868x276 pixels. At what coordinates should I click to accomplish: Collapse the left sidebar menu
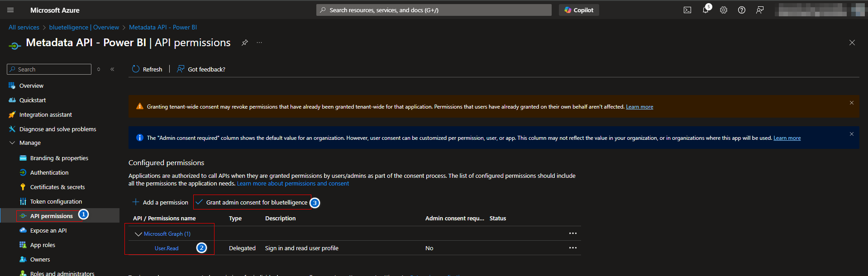coord(112,69)
